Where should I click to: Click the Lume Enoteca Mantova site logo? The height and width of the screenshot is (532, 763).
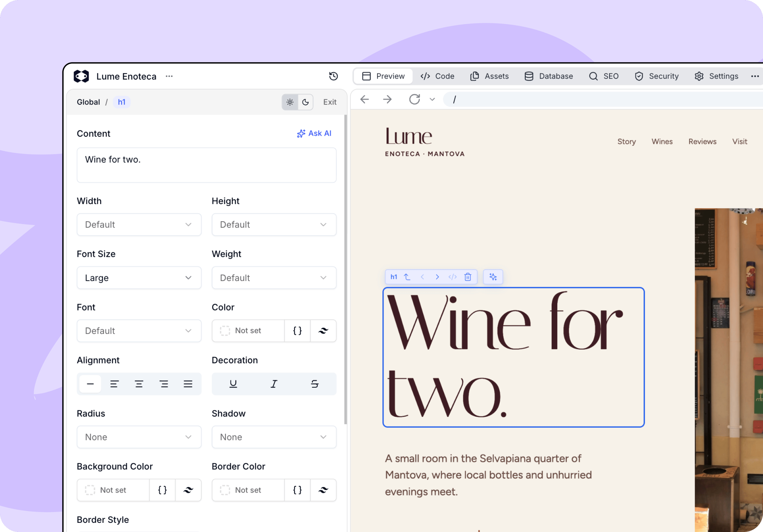coord(425,142)
